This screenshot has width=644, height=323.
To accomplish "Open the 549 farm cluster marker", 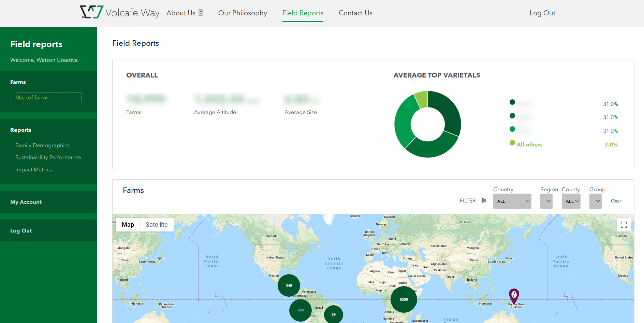I will click(289, 285).
